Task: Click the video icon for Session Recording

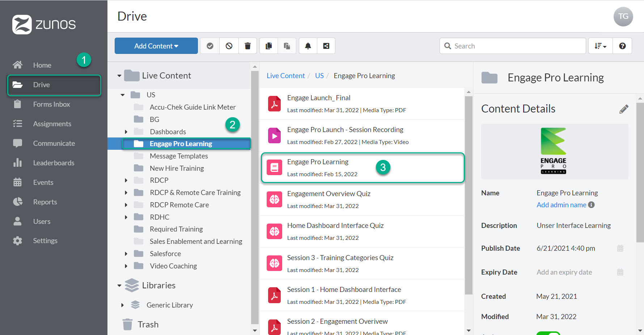Action: 274,136
